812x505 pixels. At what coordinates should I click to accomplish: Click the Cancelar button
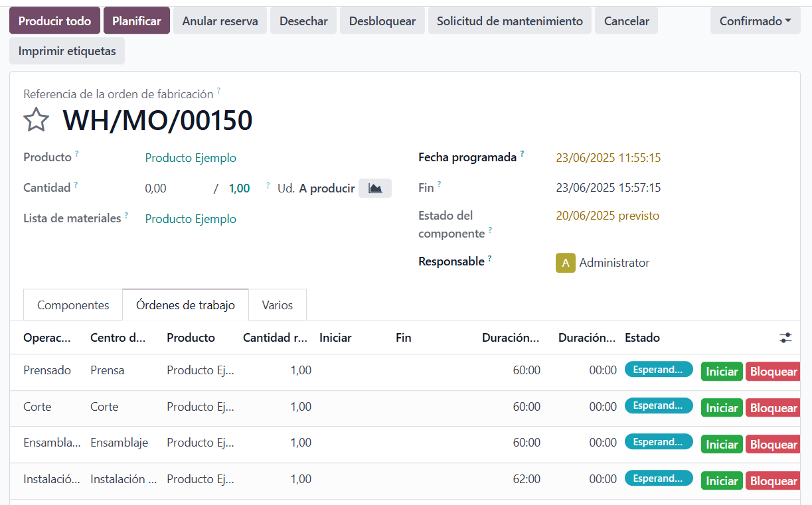(x=627, y=21)
